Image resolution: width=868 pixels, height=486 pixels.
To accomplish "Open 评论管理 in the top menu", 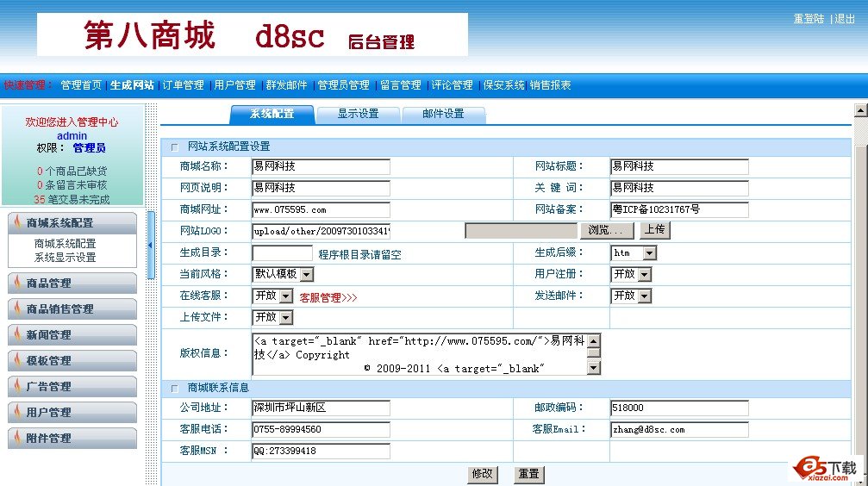I will pos(453,85).
